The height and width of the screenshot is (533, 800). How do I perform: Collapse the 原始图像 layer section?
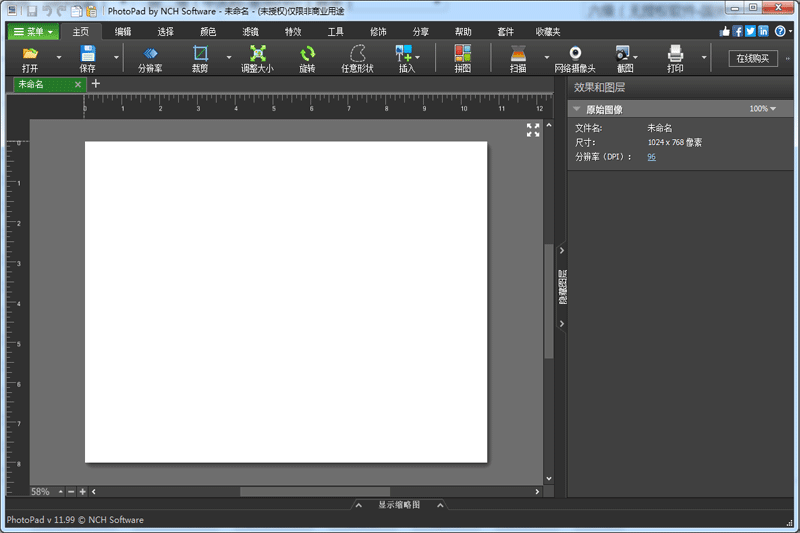pyautogui.click(x=577, y=109)
